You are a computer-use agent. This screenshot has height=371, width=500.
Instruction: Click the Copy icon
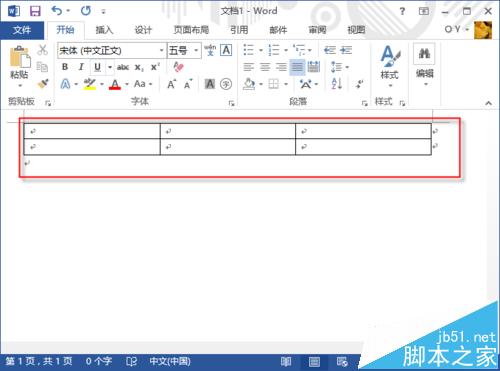[x=42, y=67]
